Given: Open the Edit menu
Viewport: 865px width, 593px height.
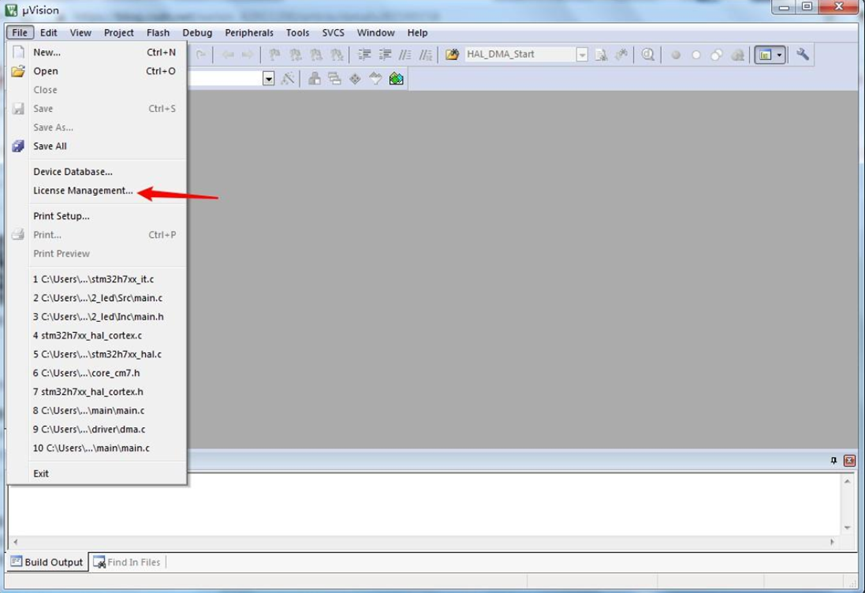Looking at the screenshot, I should click(x=49, y=33).
